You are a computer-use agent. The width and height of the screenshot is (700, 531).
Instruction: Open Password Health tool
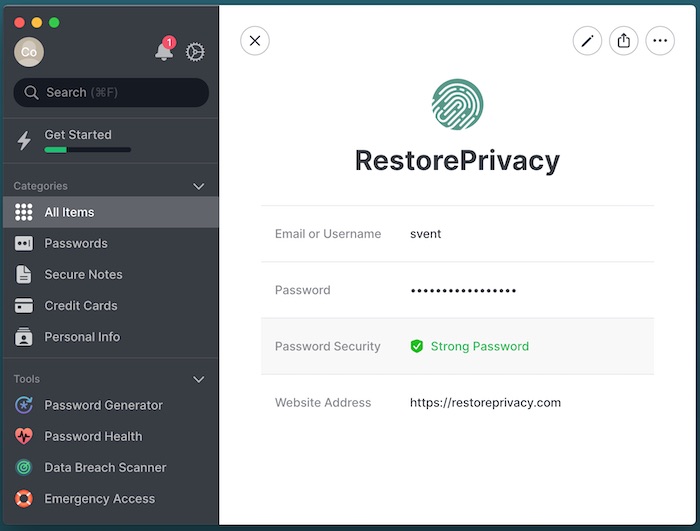tap(110, 436)
